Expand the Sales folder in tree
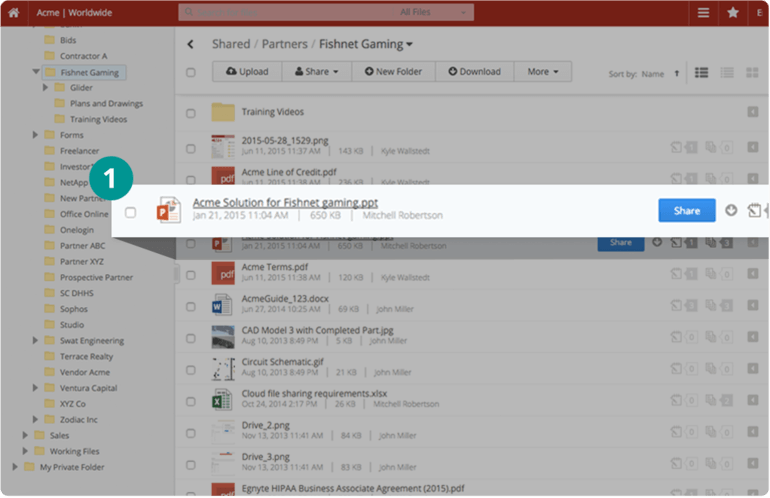 25,435
